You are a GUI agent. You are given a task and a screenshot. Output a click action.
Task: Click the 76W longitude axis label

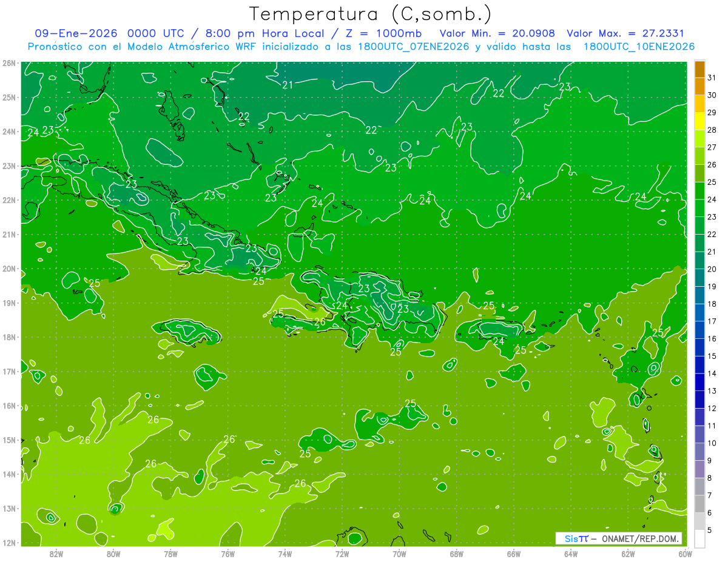(x=228, y=554)
